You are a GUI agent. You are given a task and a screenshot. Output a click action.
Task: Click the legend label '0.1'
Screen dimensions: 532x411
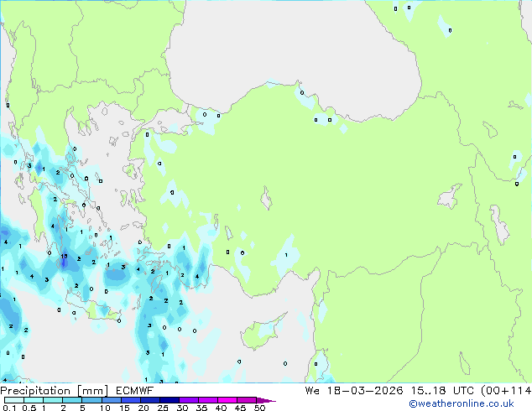(9, 408)
